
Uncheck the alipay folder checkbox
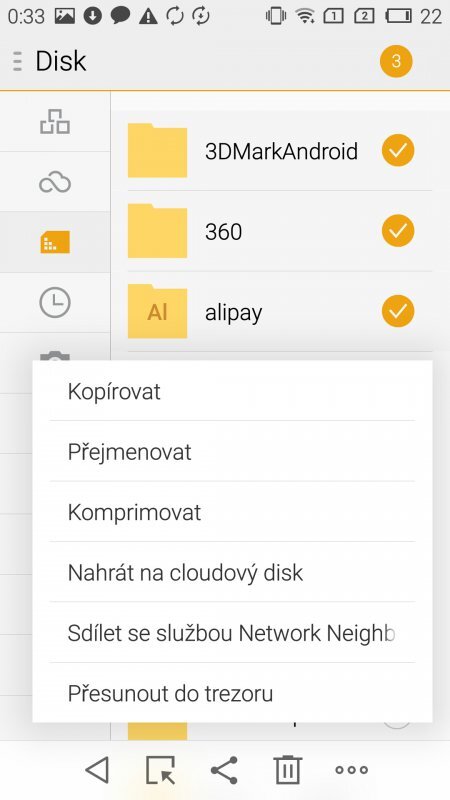pos(398,311)
